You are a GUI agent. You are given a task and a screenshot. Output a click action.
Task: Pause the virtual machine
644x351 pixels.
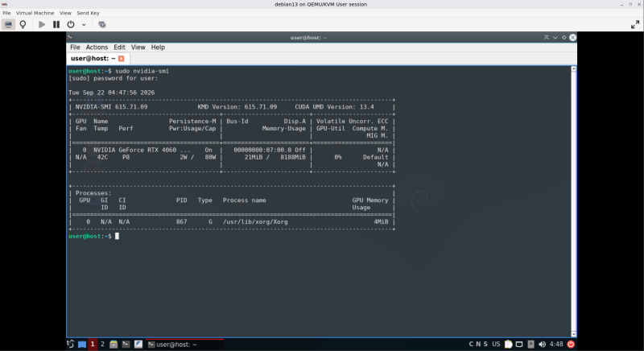56,25
